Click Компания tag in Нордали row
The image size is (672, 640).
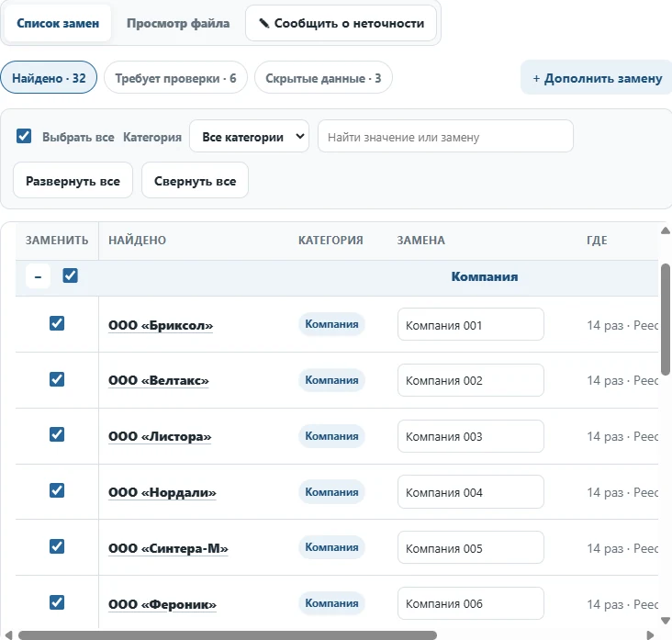point(331,491)
